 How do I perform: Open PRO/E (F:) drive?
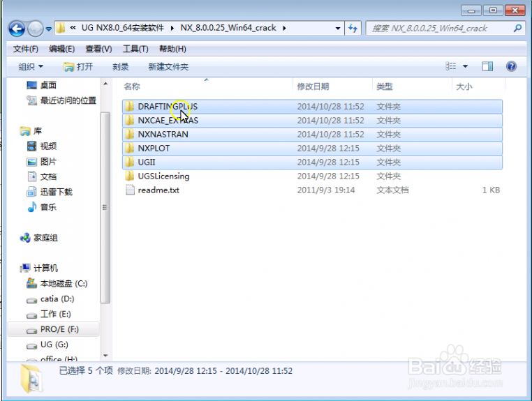59,329
